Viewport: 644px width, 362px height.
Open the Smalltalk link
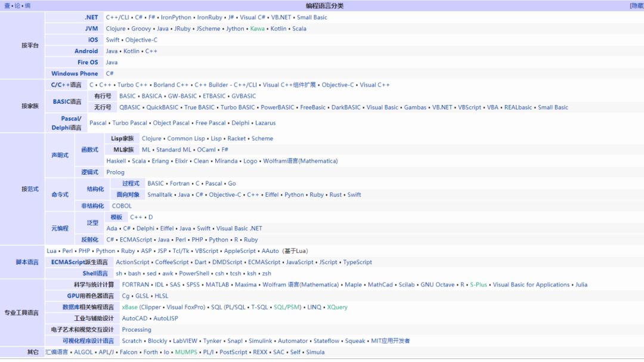click(x=160, y=195)
